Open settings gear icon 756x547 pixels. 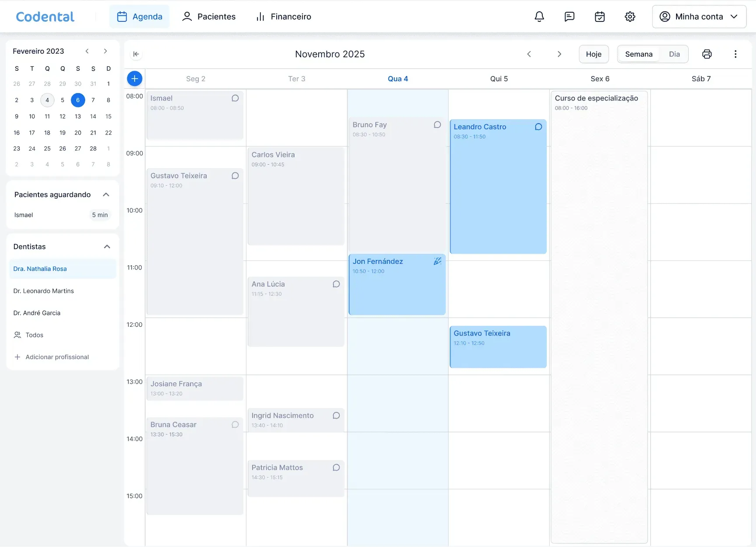pos(630,17)
